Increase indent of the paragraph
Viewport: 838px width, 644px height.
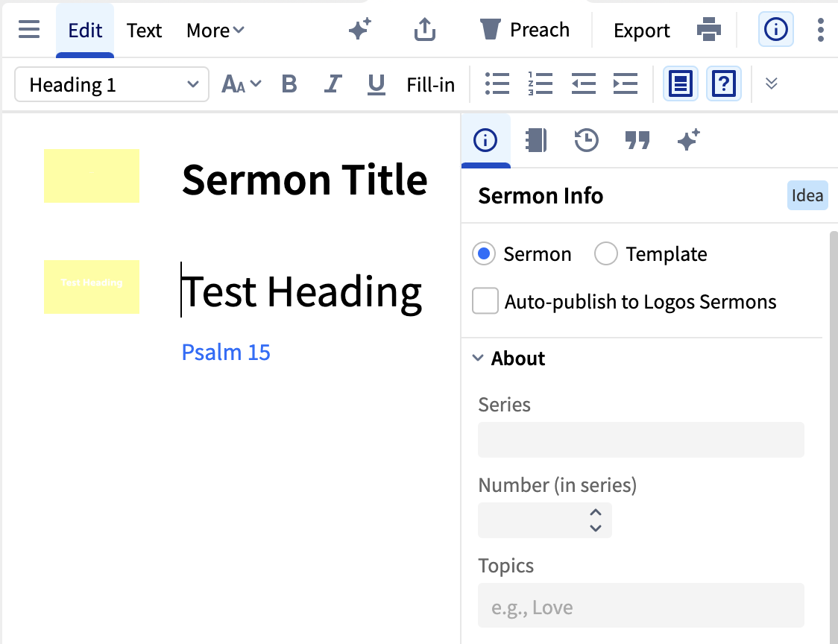coord(625,84)
